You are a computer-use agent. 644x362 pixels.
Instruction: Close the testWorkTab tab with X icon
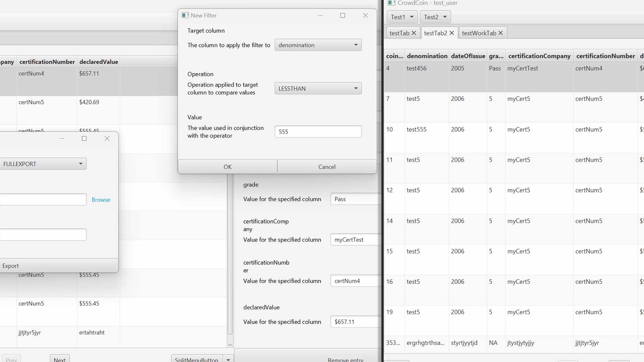tap(500, 33)
